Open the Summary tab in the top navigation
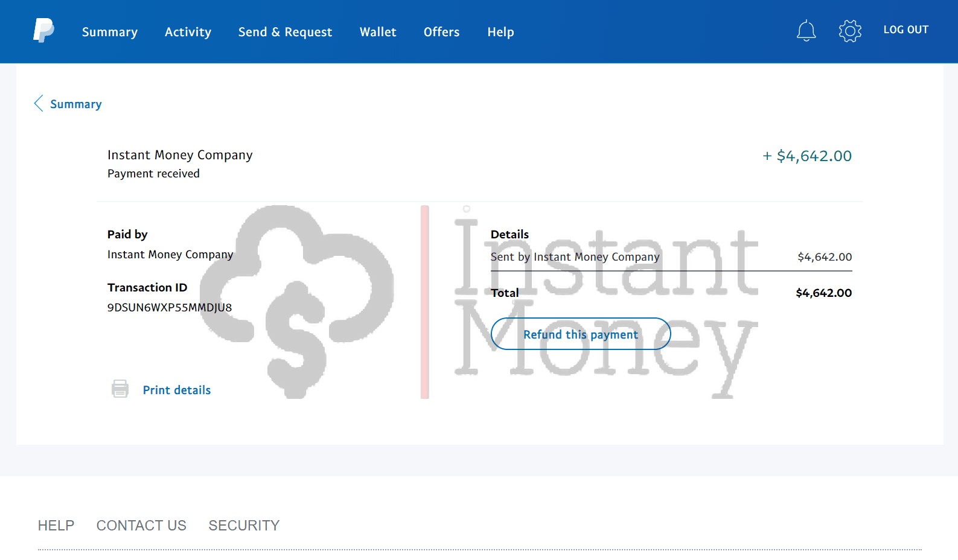The height and width of the screenshot is (560, 958). pyautogui.click(x=110, y=32)
